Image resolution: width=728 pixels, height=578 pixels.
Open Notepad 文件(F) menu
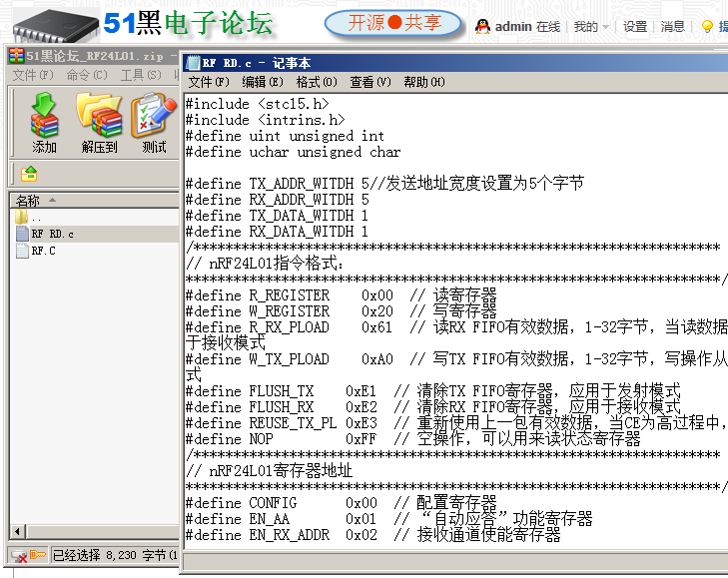pos(209,82)
